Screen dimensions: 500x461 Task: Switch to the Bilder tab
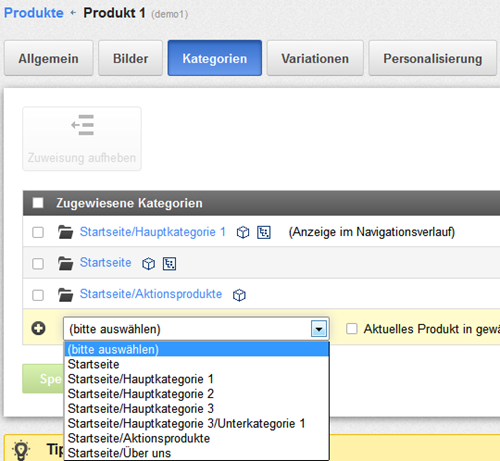130,58
